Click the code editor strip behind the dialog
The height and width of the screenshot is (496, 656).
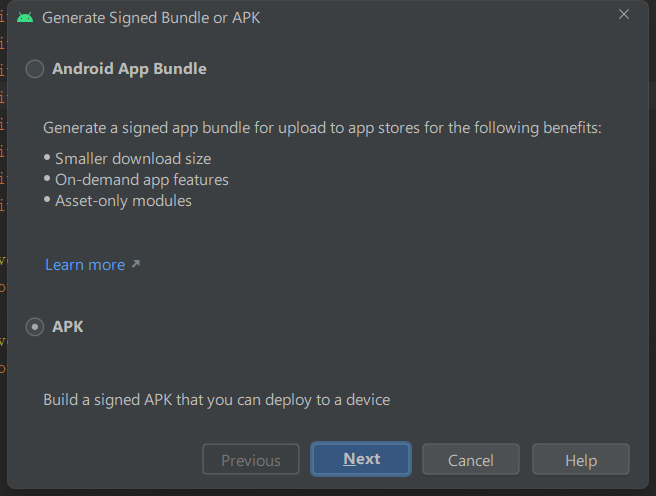3,250
